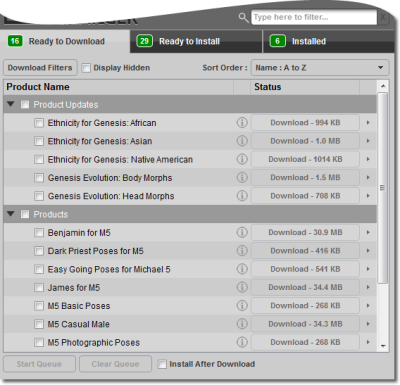Click the scrollbar down arrow
Viewport: 400px width, 385px height.
[383, 346]
